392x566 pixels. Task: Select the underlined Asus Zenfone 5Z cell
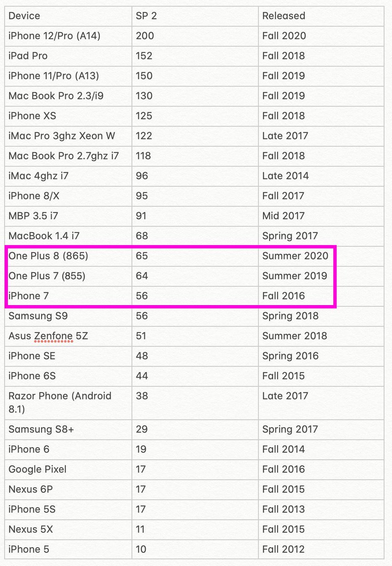click(47, 336)
